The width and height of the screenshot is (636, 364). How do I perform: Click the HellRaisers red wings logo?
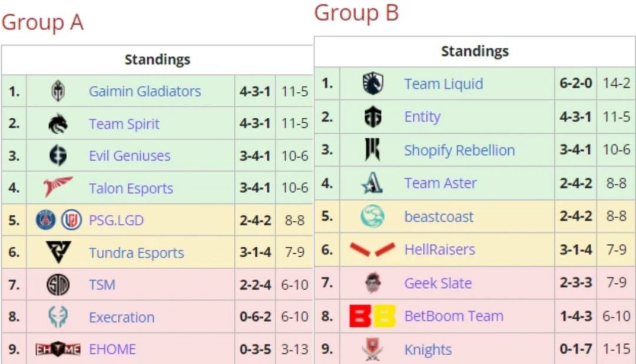click(372, 250)
